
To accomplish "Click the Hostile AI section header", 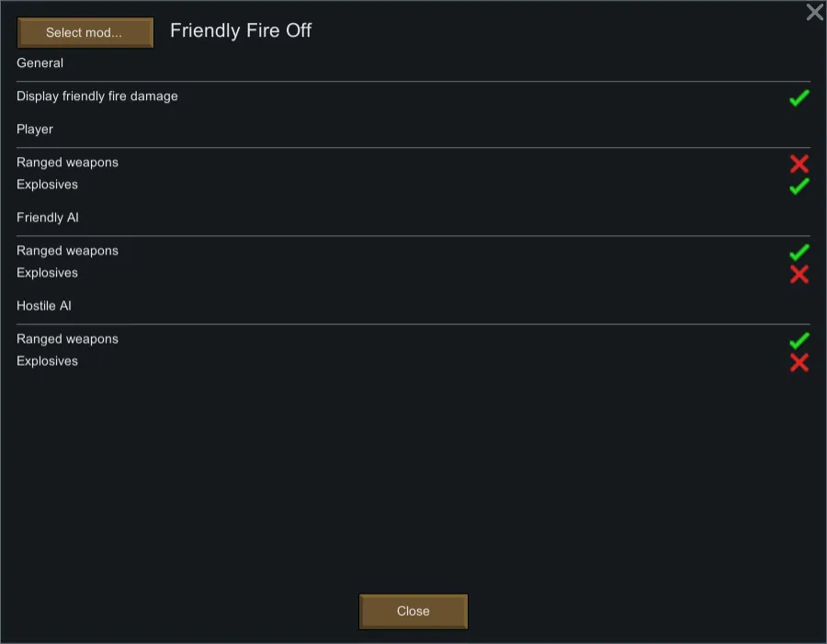I will [x=43, y=306].
